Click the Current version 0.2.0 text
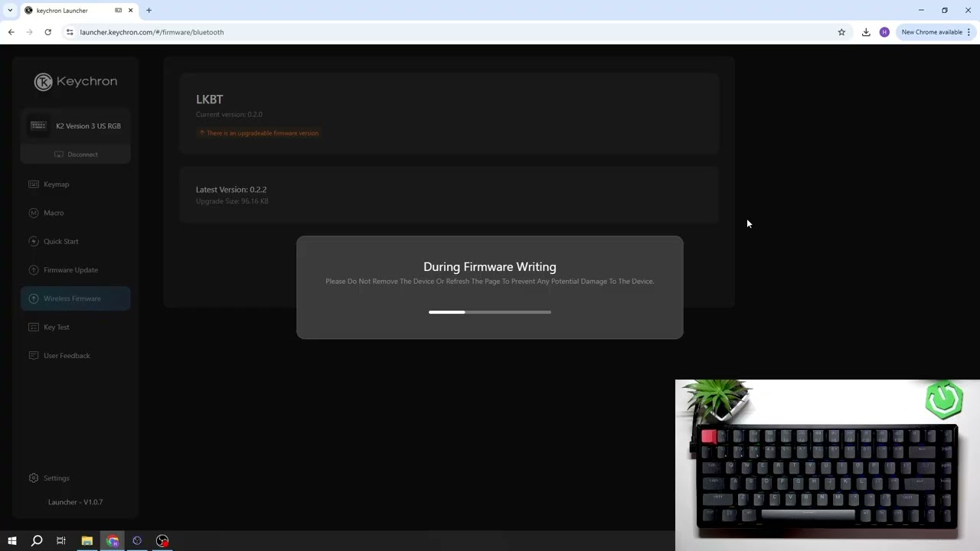This screenshot has width=980, height=551. coord(229,115)
